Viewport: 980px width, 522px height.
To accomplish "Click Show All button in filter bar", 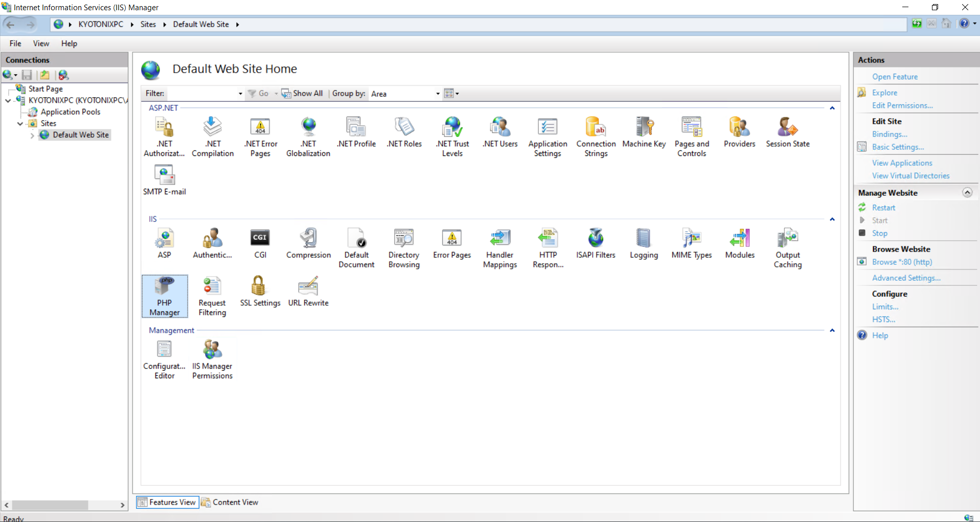I will [302, 94].
